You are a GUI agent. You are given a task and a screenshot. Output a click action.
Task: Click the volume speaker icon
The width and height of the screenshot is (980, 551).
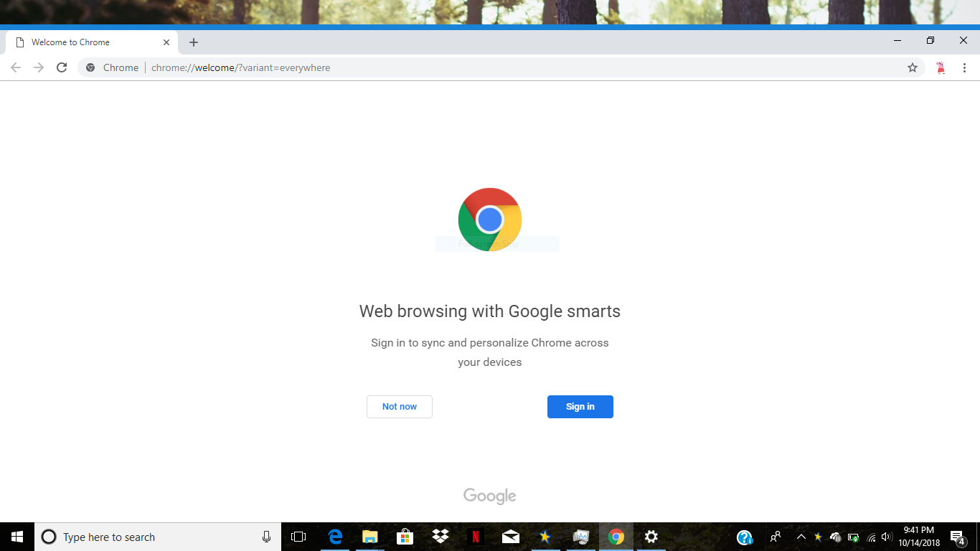[x=887, y=537]
